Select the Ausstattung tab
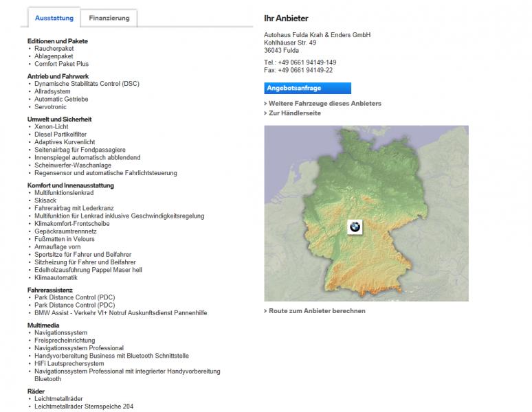Viewport: 532px width, 412px height. [x=54, y=18]
